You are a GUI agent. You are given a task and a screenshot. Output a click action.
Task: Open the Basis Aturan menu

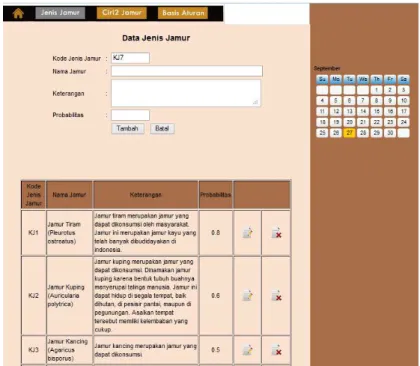click(x=183, y=13)
